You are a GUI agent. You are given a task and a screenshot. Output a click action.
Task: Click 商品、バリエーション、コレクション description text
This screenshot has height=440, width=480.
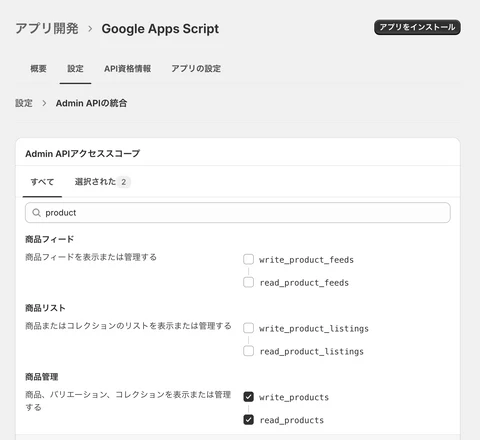click(128, 401)
